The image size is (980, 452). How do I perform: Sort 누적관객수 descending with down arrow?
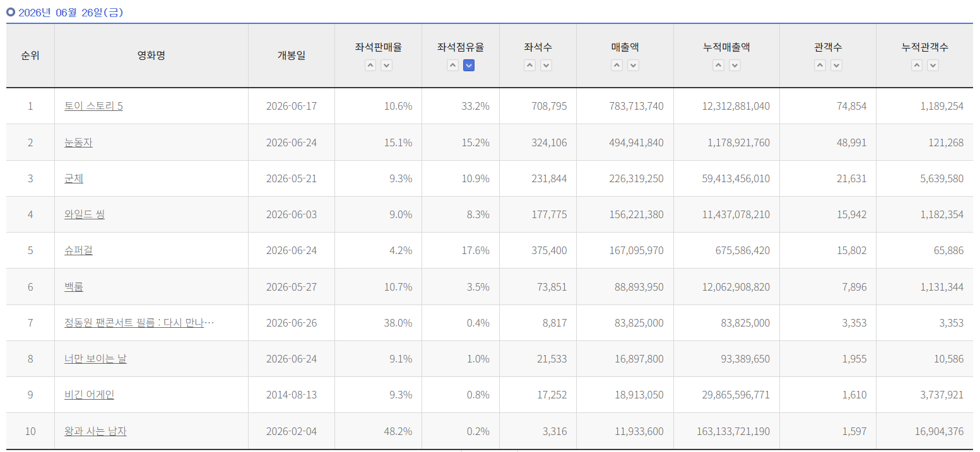click(x=933, y=65)
